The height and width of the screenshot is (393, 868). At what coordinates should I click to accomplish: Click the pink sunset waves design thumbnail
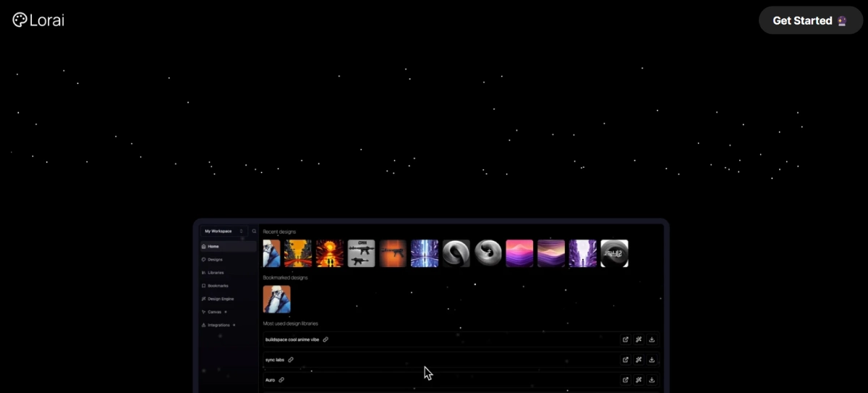click(x=519, y=253)
